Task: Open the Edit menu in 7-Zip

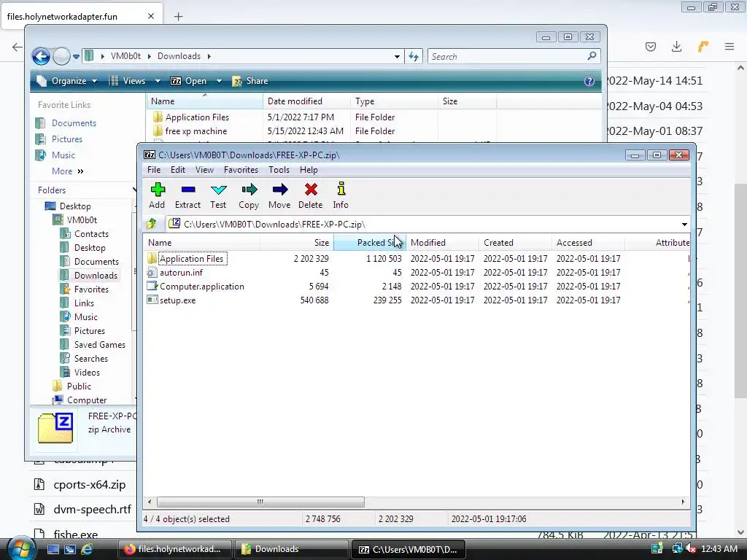Action: click(178, 169)
